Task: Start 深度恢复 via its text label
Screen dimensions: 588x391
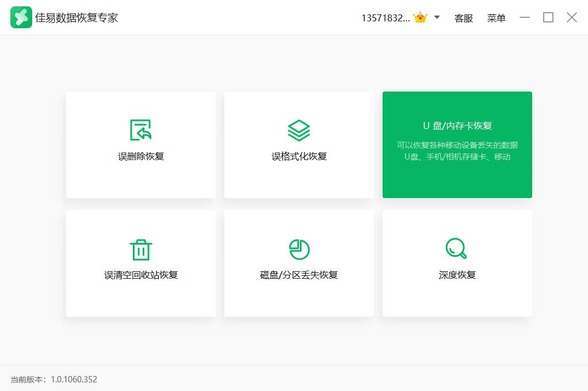Action: (457, 275)
